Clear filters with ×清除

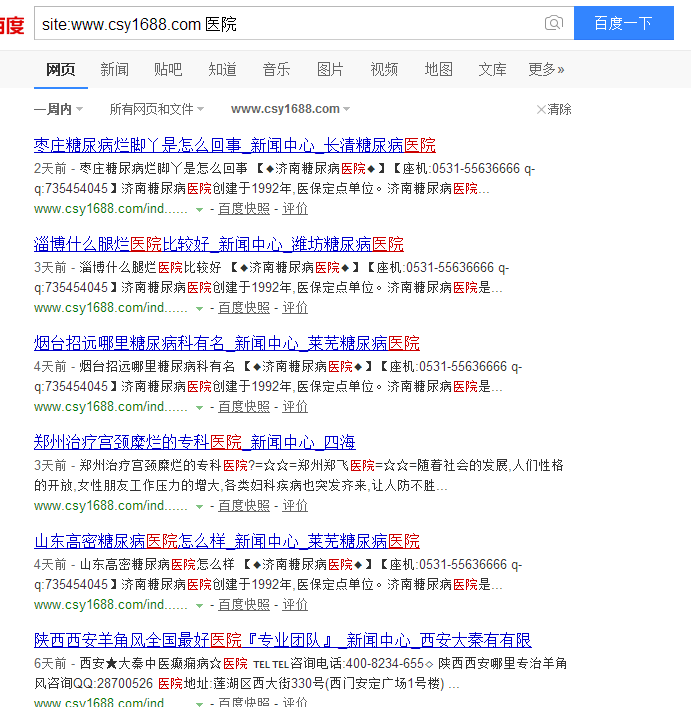(554, 109)
